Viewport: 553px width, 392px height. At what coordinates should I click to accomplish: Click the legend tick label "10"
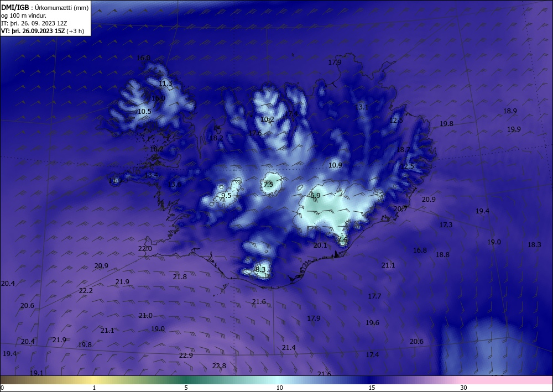coord(279,388)
